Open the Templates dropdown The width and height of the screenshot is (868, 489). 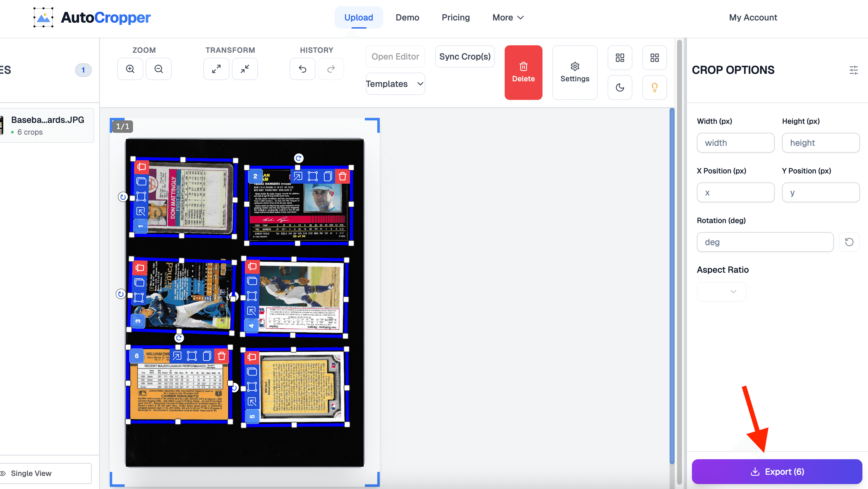pyautogui.click(x=395, y=84)
